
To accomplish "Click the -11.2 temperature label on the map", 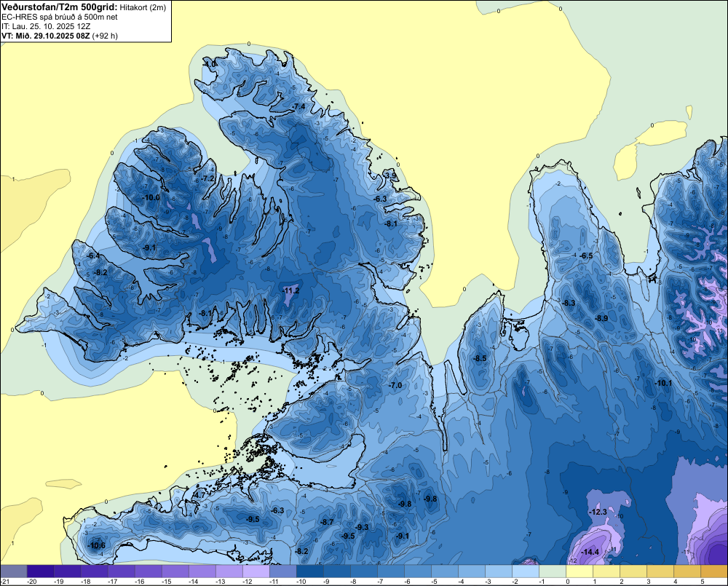I will click(291, 290).
